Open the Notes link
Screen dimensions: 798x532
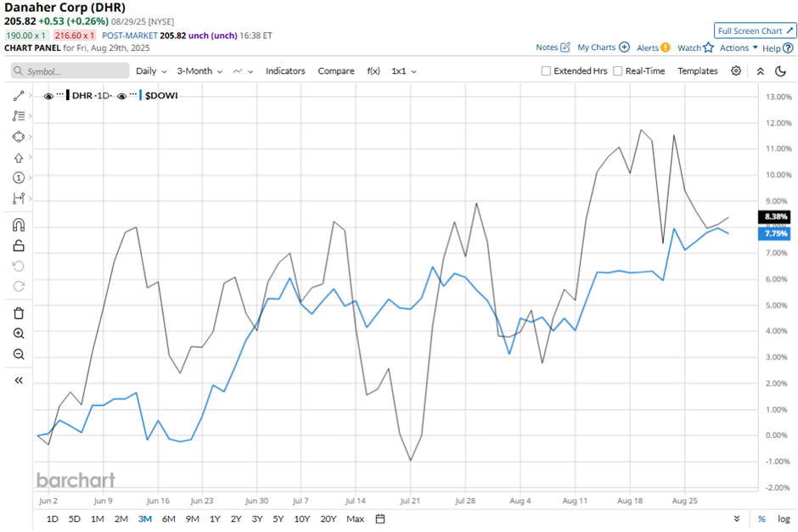point(547,48)
